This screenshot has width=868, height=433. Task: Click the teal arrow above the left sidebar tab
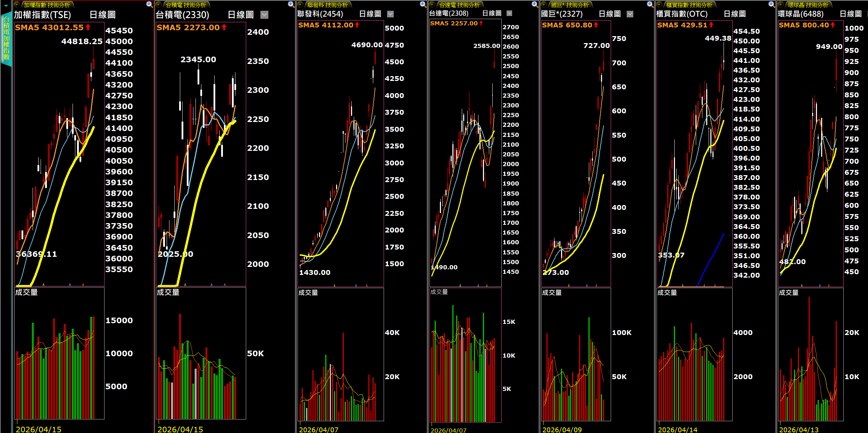tap(6, 6)
